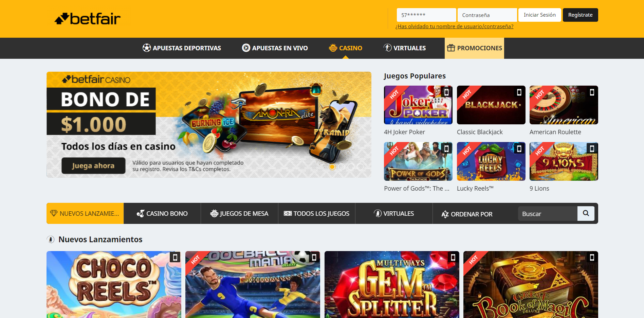Click the magnifying glass search button

586,213
